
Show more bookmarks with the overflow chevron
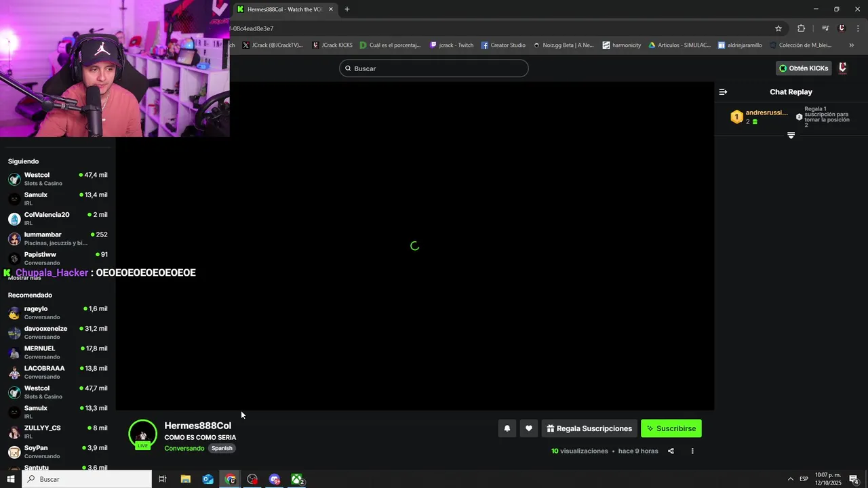click(x=852, y=45)
